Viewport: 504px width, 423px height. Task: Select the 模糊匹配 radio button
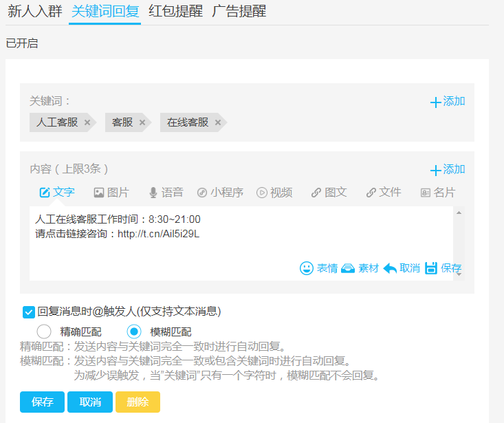pos(133,332)
